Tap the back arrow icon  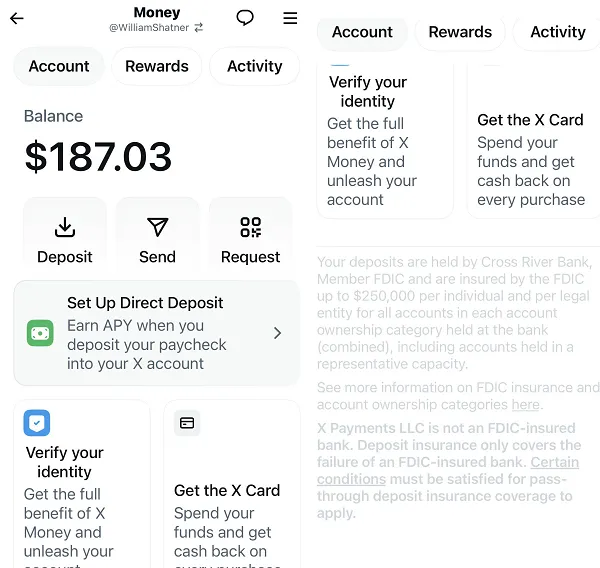pos(17,18)
